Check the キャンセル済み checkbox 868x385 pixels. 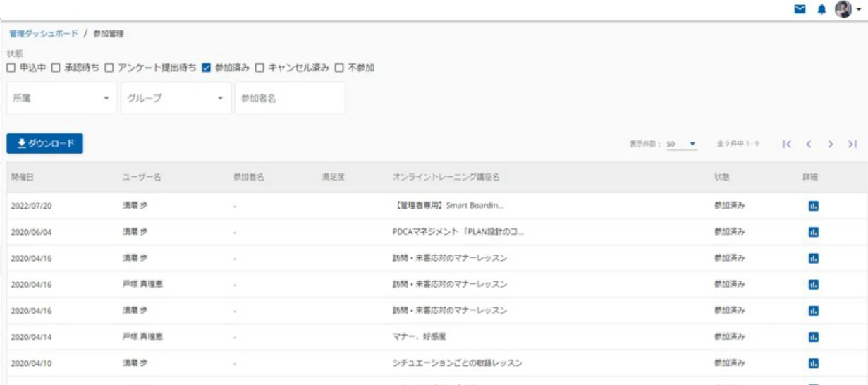pyautogui.click(x=259, y=68)
